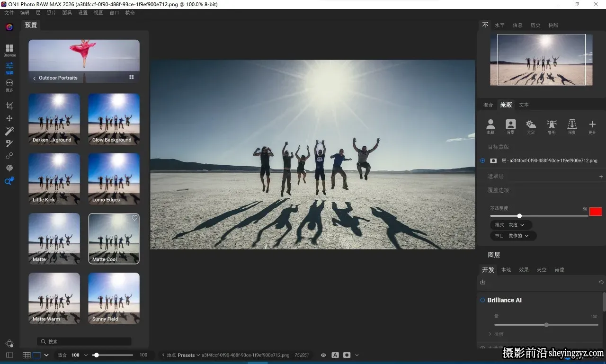Viewport: 606px width, 364px height.
Task: Click the reset arrow icon in develop panel
Action: point(601,282)
